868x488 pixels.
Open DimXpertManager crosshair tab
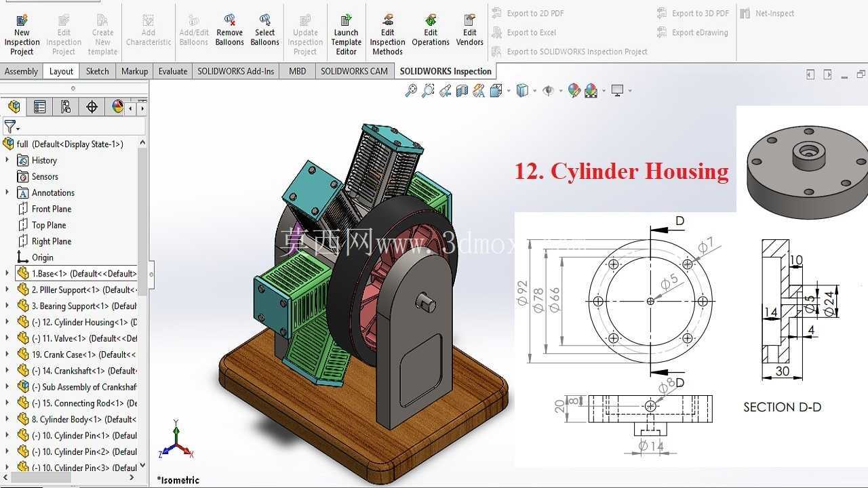point(92,106)
